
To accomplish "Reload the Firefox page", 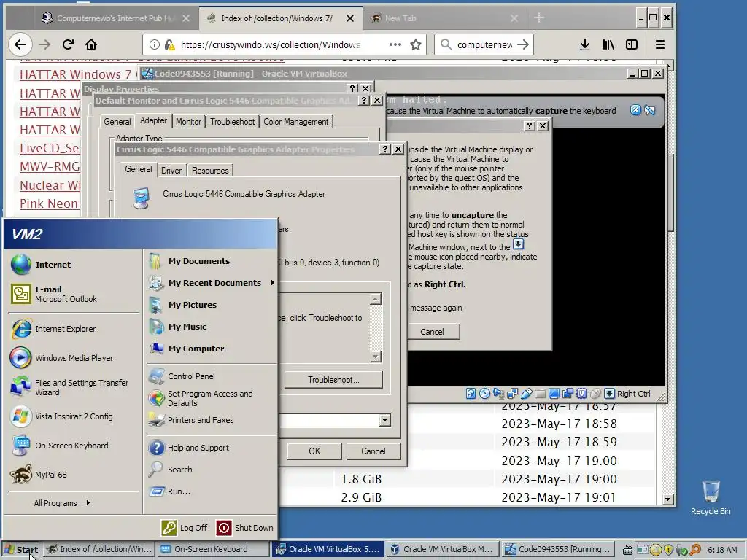I will click(68, 44).
